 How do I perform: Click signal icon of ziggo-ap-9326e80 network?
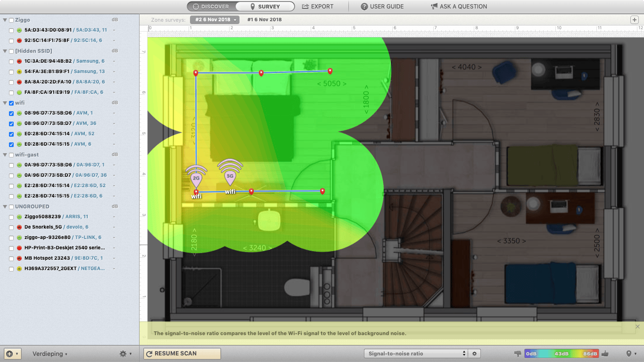[x=19, y=238]
